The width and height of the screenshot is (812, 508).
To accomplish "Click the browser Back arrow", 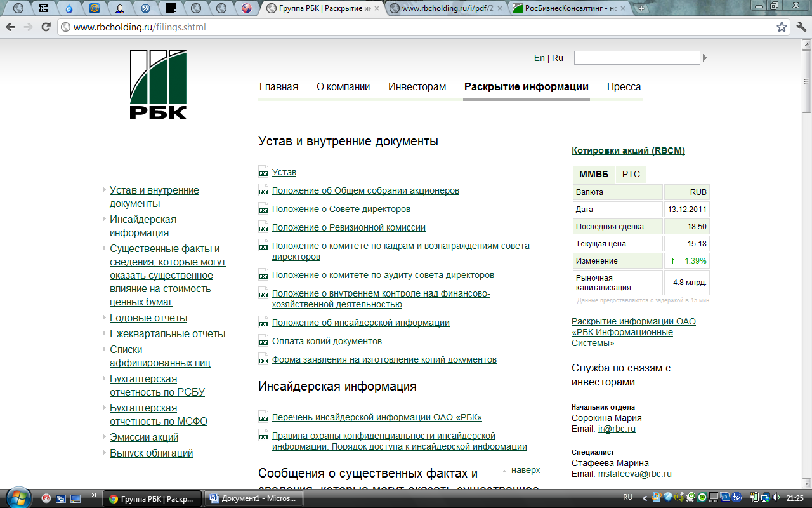I will [x=11, y=27].
